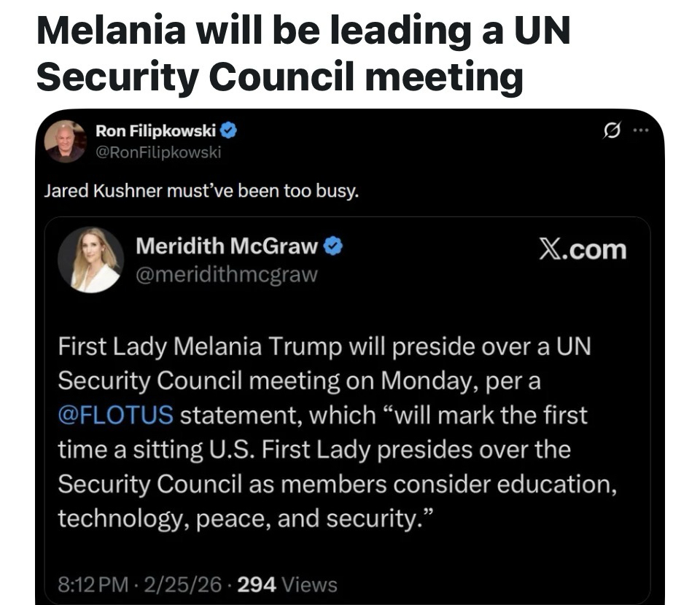Click Ron Filipkowski's profile avatar
The height and width of the screenshot is (605, 700).
click(x=65, y=141)
